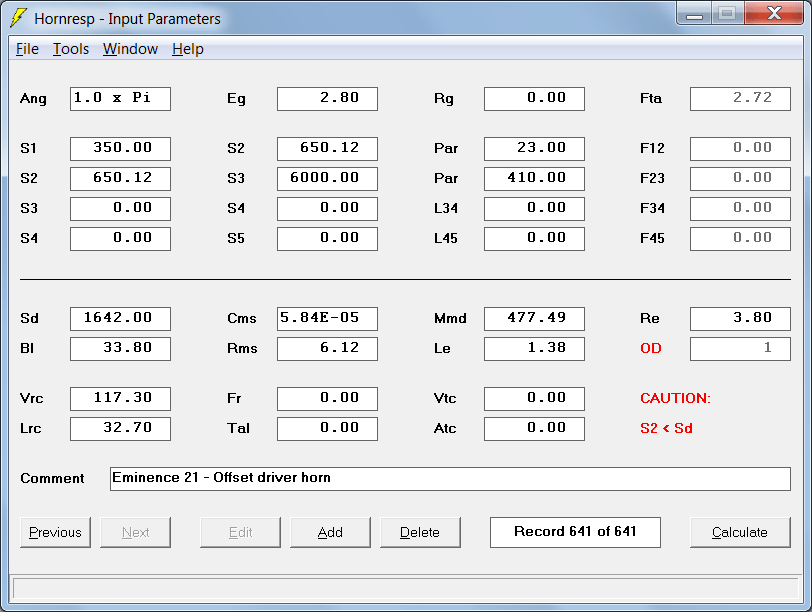Click the Comment field with Eminence 21 text
This screenshot has width=812, height=612.
[x=450, y=478]
